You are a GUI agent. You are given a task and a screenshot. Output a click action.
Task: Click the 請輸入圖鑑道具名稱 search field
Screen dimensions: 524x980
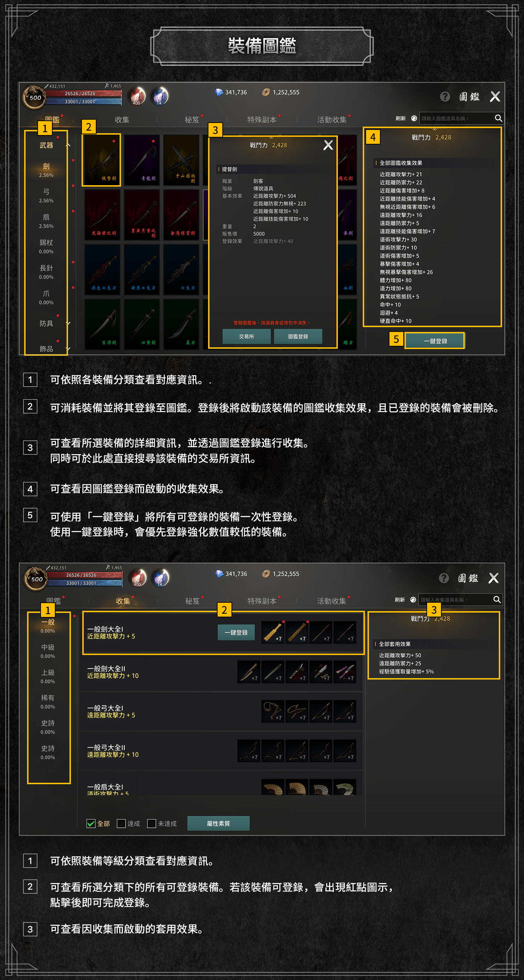pyautogui.click(x=456, y=118)
